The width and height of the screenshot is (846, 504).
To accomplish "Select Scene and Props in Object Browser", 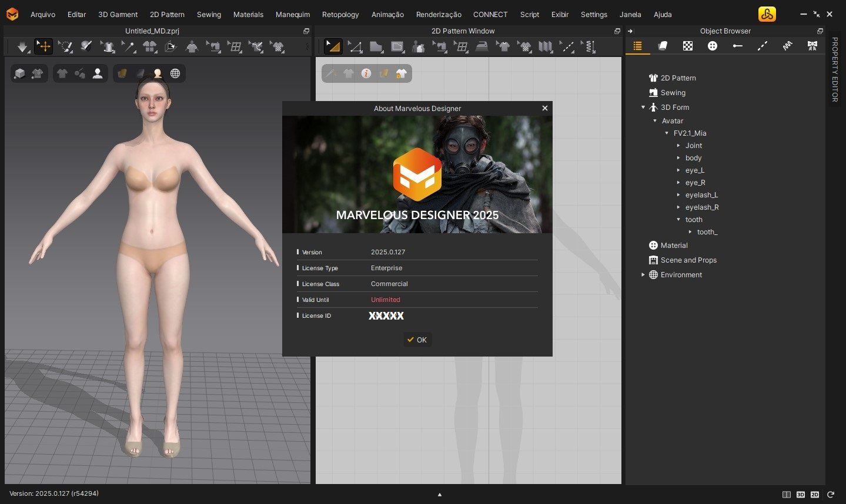I will click(x=688, y=260).
